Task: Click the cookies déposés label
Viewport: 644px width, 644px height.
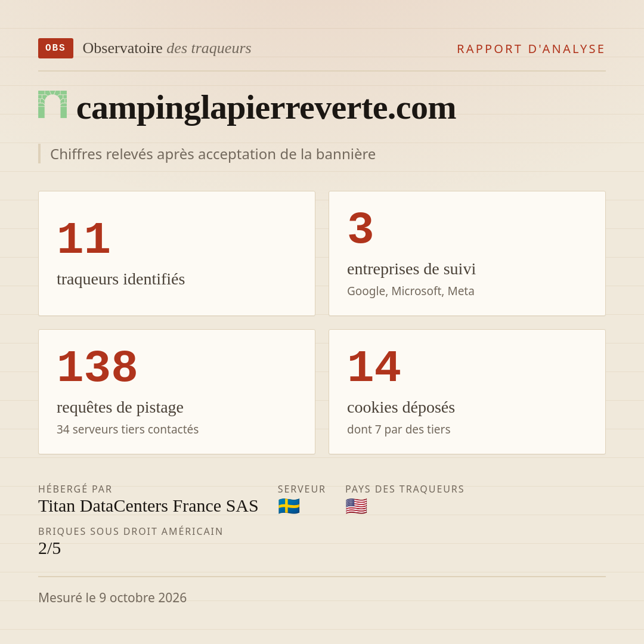Action: [x=401, y=407]
